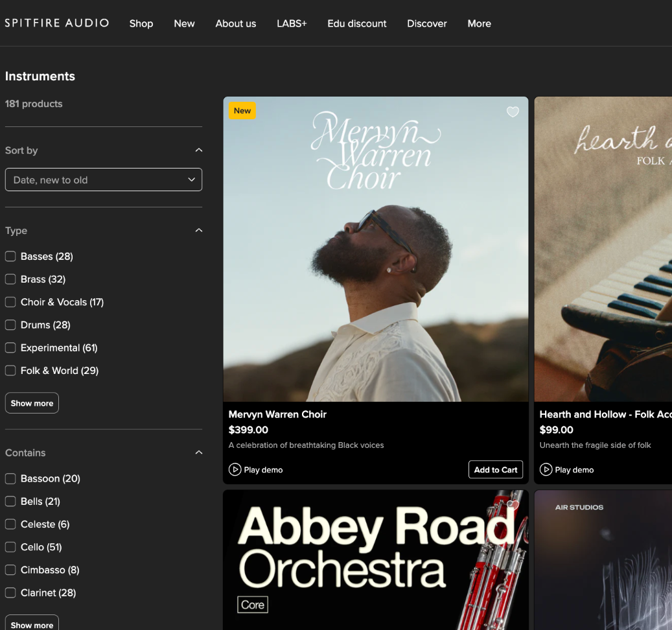The width and height of the screenshot is (672, 630).
Task: Play demo for Hearth and Hollow
Action: point(566,470)
